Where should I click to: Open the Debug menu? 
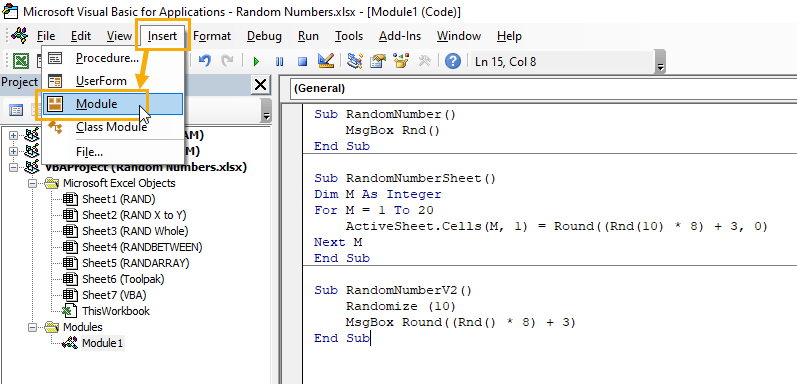point(264,36)
